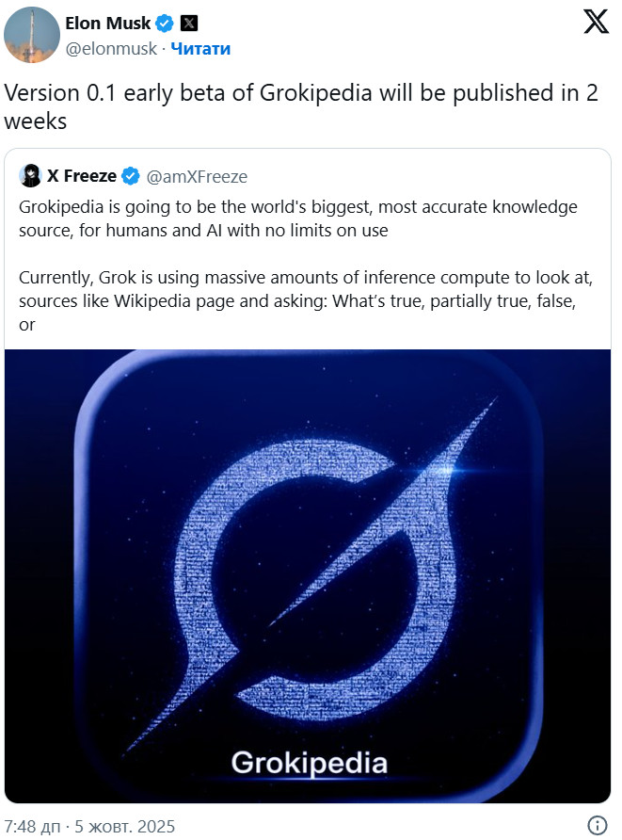Open the Elon Musk display name link
The height and width of the screenshot is (840, 622).
tap(107, 23)
